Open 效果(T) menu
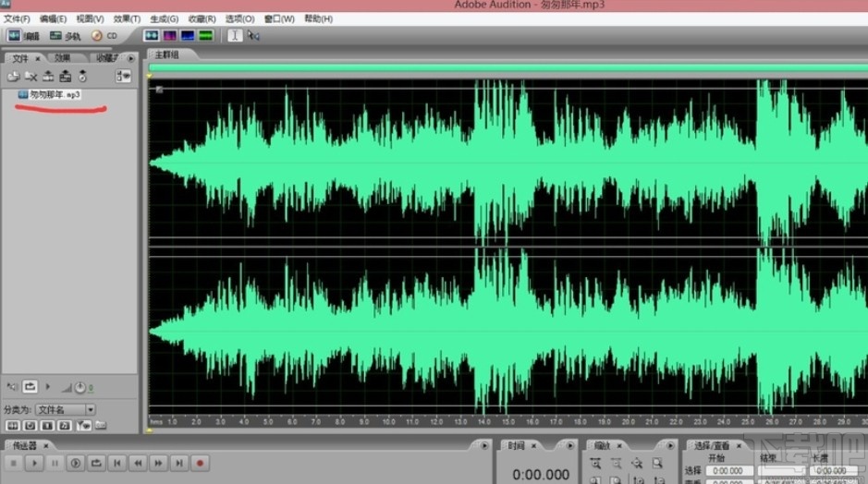Image resolution: width=868 pixels, height=484 pixels. pyautogui.click(x=127, y=18)
